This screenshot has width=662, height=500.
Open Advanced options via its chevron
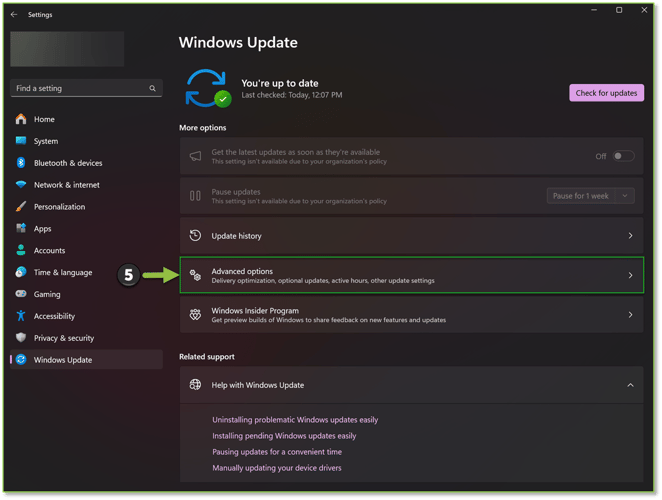coord(630,275)
